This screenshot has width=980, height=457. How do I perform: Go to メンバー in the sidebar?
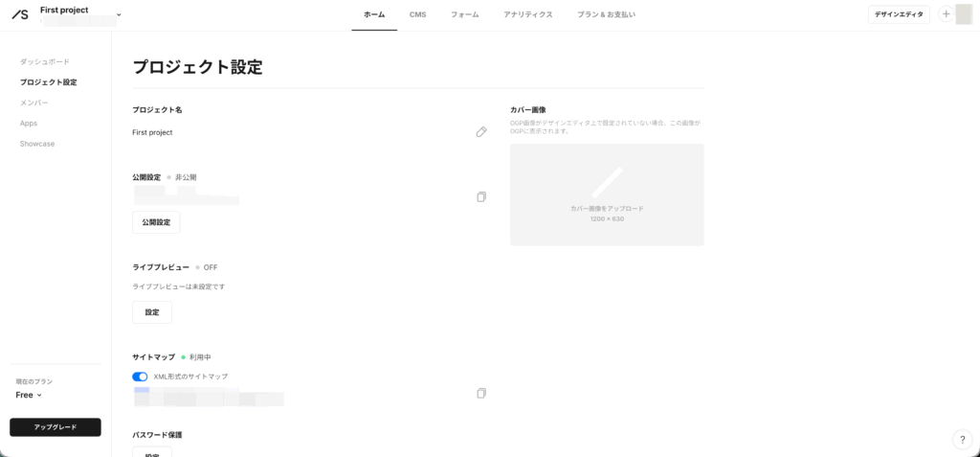click(33, 103)
